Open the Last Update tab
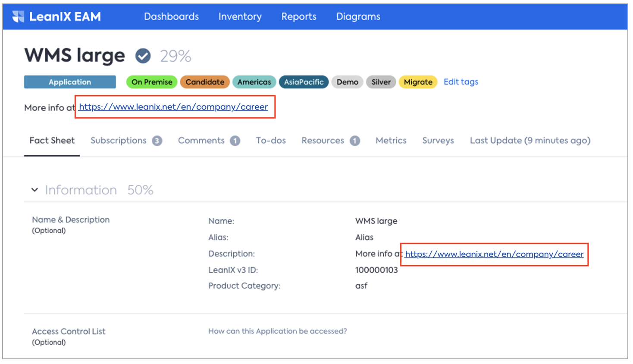633x364 pixels. pyautogui.click(x=530, y=141)
